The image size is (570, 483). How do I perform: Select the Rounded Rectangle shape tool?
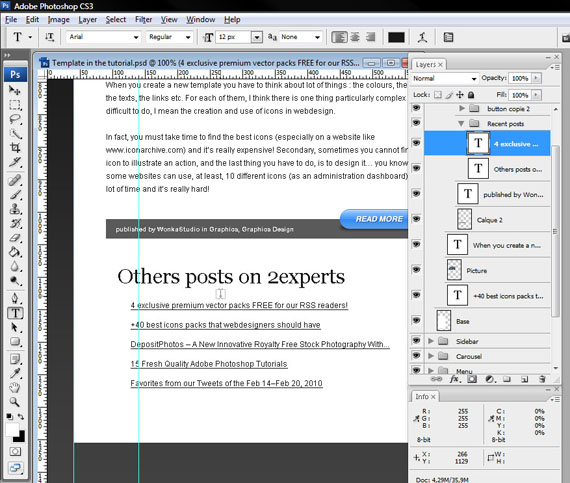coord(15,342)
